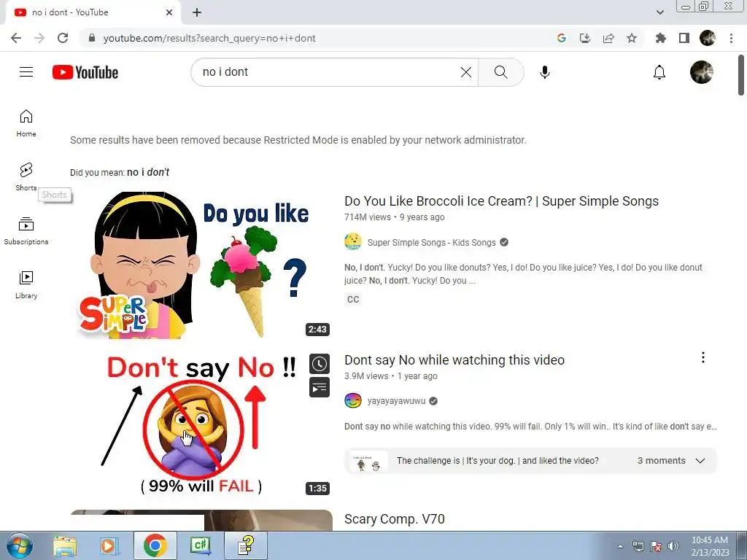Click the volume speaker tray icon
The image size is (747, 560).
point(673,546)
